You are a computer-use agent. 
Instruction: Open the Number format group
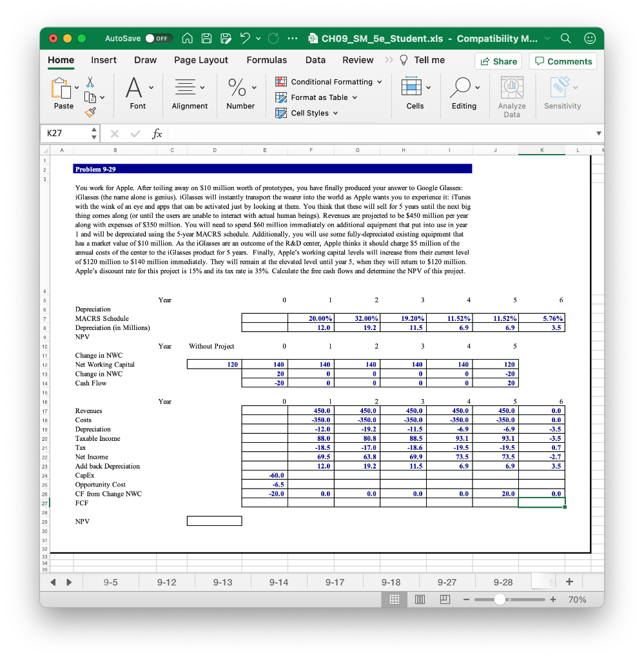click(x=240, y=93)
